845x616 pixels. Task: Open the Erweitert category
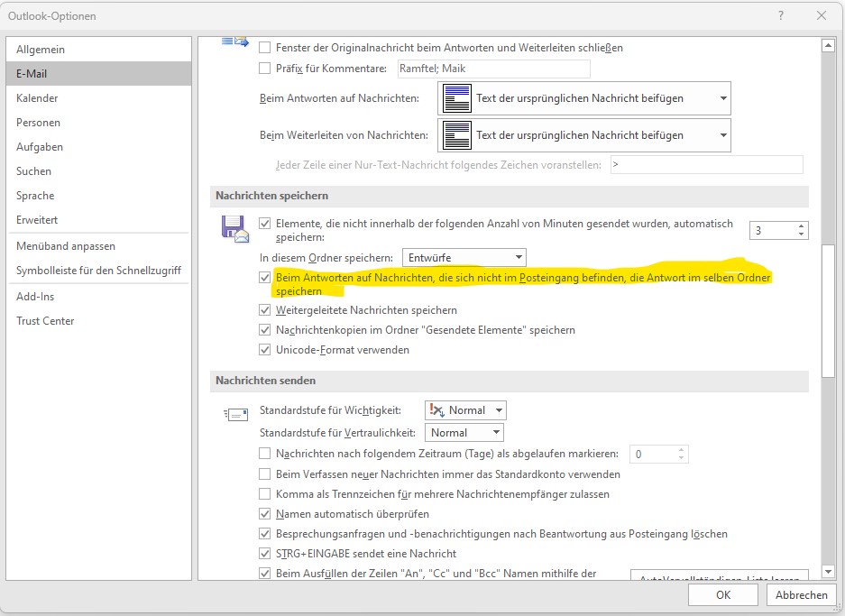tap(98, 220)
